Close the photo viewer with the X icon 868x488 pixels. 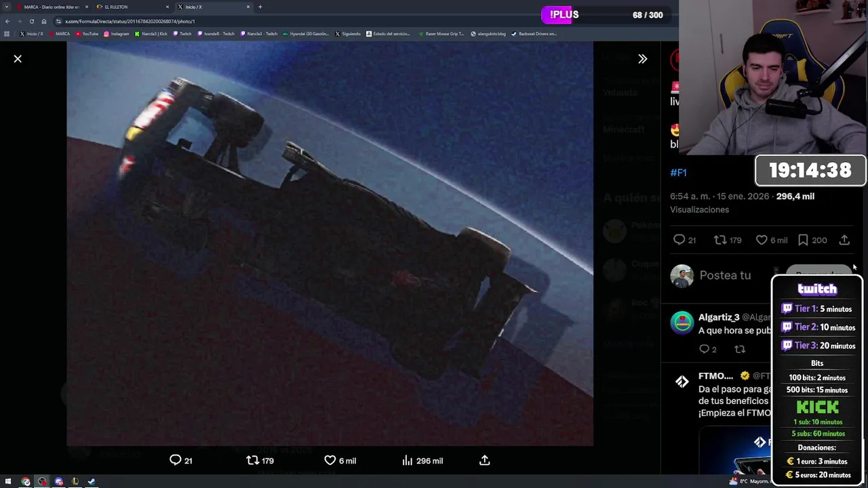(x=18, y=59)
